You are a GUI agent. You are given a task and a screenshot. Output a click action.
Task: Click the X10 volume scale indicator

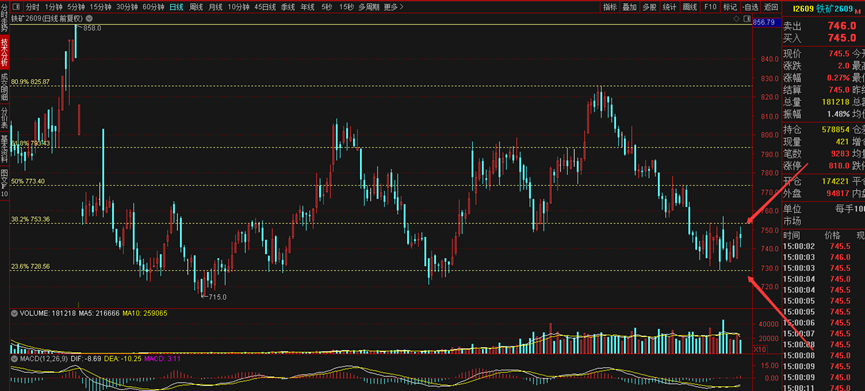tap(760, 349)
